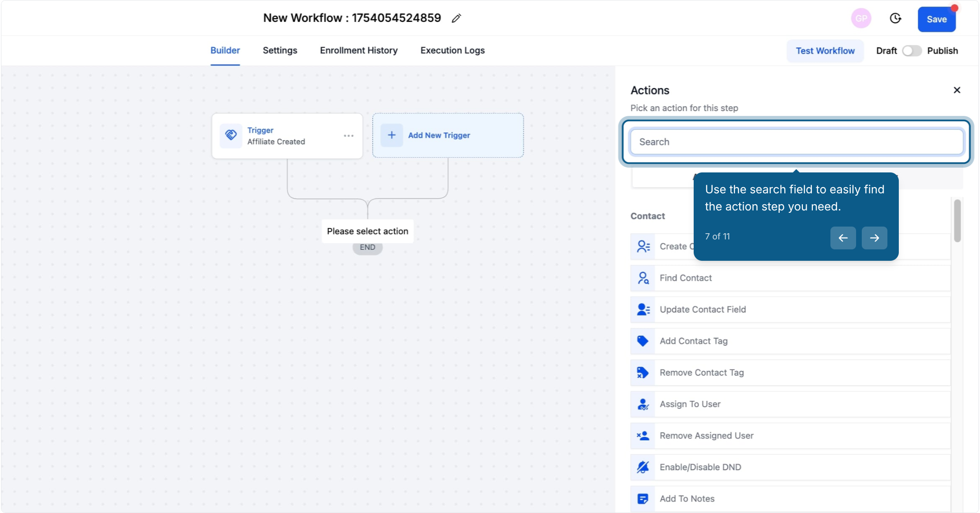The width and height of the screenshot is (980, 513).
Task: Click the Please select action node
Action: pos(367,231)
